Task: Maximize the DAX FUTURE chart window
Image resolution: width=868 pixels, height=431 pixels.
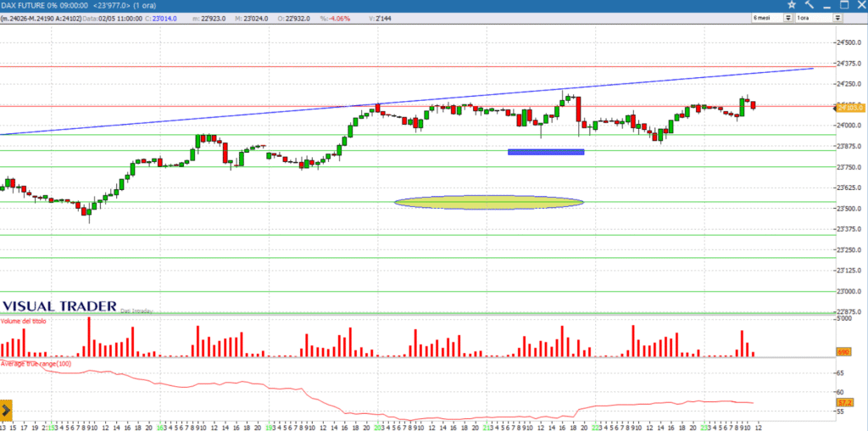Action: click(844, 4)
